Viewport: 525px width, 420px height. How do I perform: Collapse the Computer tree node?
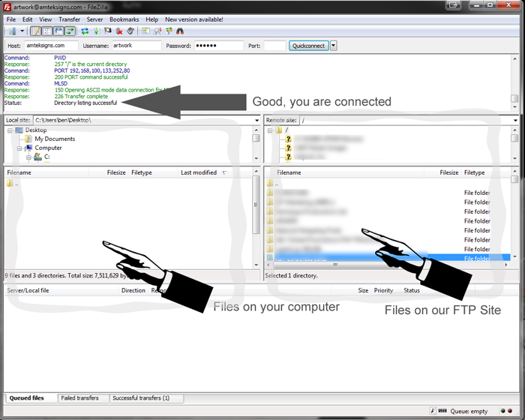(x=19, y=148)
